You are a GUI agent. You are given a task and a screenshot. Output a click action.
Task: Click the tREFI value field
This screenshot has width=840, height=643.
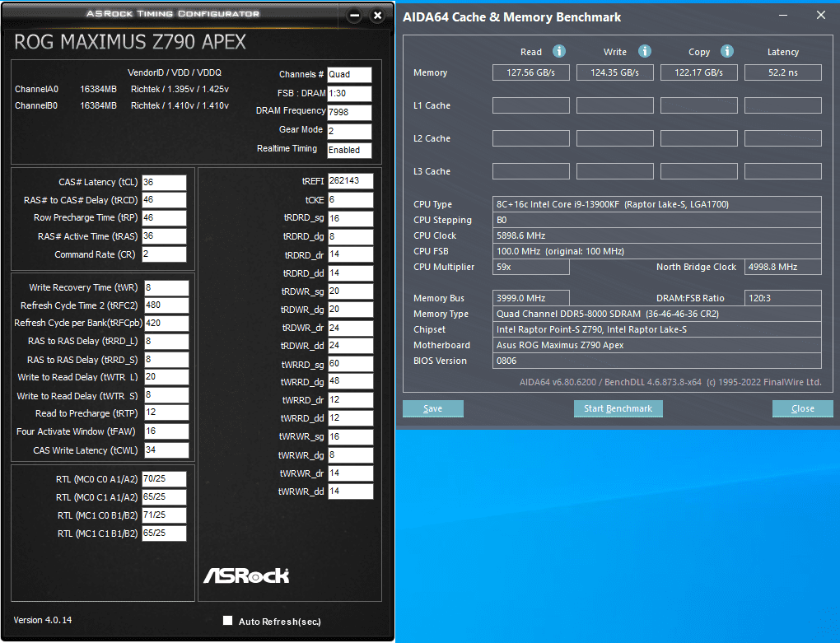[350, 181]
